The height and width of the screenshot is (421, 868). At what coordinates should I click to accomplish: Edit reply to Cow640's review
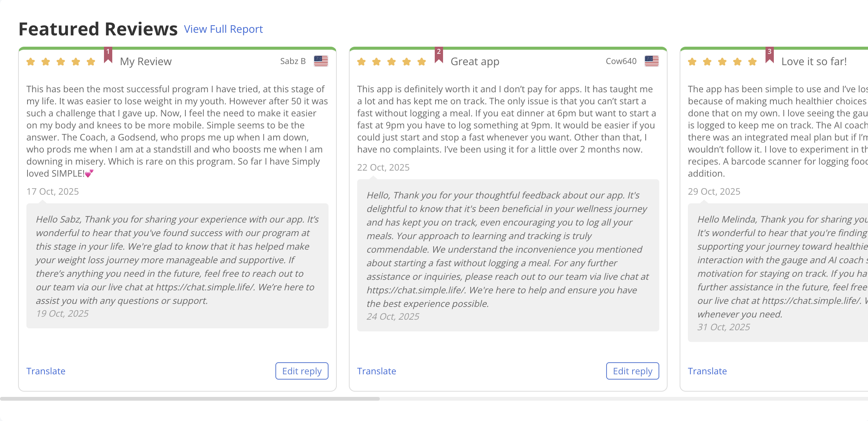pos(633,371)
